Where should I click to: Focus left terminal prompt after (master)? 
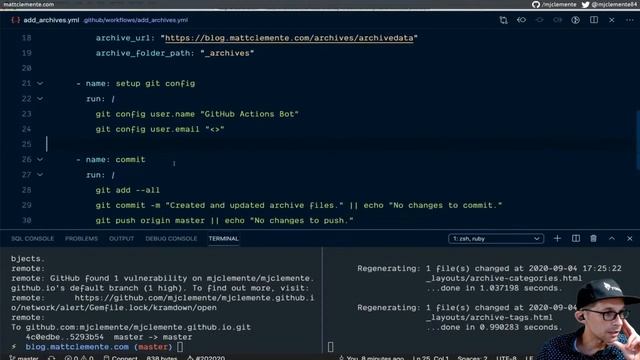[180, 347]
